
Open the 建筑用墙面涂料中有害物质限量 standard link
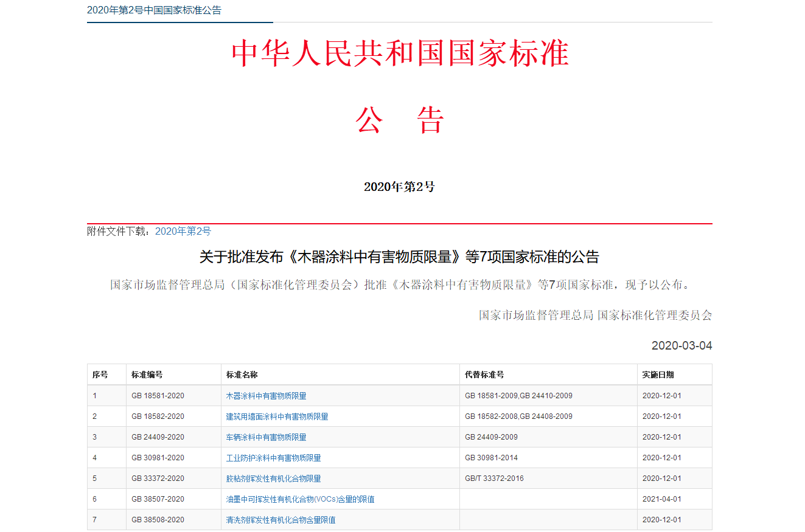(x=277, y=416)
